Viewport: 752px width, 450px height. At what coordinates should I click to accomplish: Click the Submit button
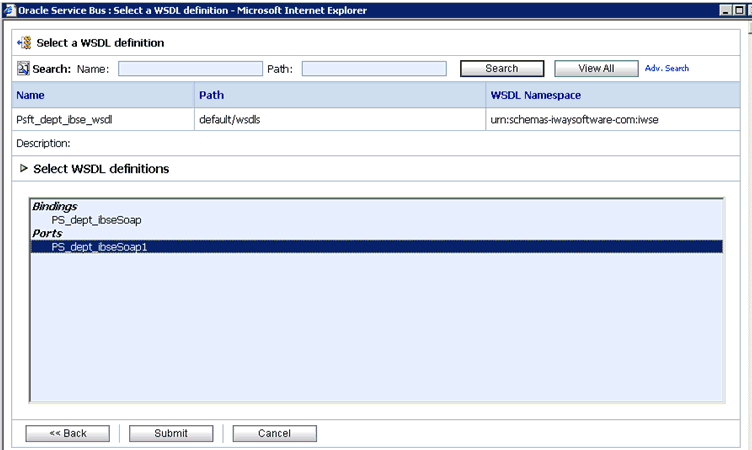pos(171,433)
